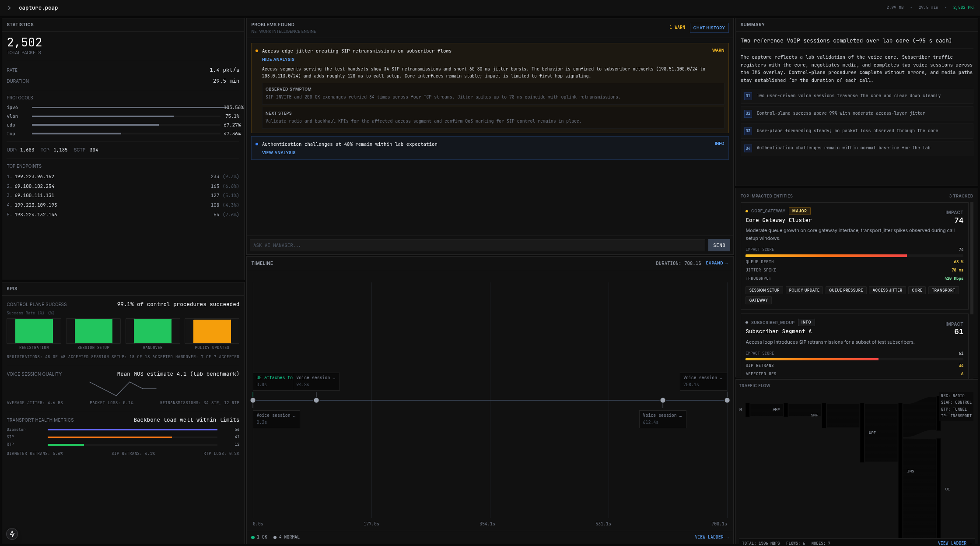Open the authentication challenges analysis
This screenshot has height=546, width=980.
tap(279, 152)
